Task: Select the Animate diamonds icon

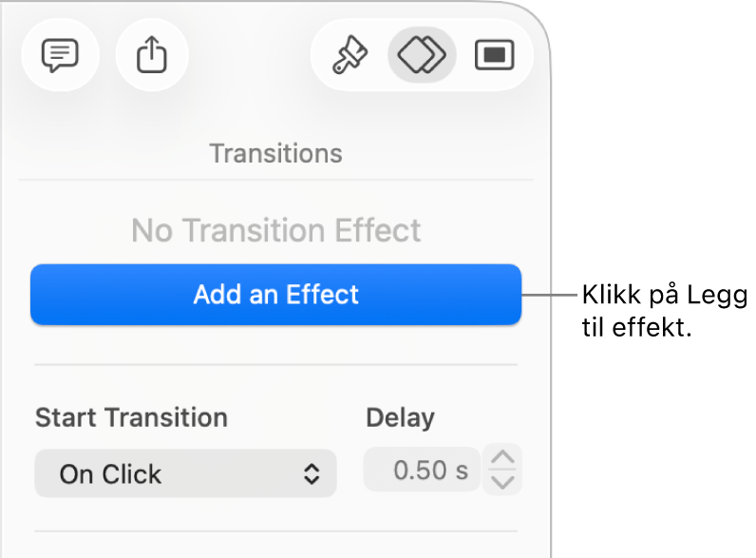Action: click(422, 56)
